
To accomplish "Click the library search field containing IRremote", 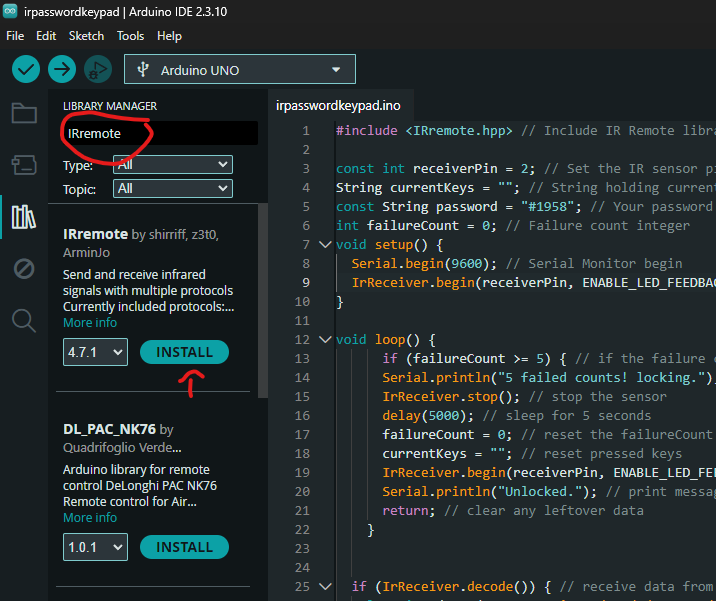I will [x=160, y=133].
